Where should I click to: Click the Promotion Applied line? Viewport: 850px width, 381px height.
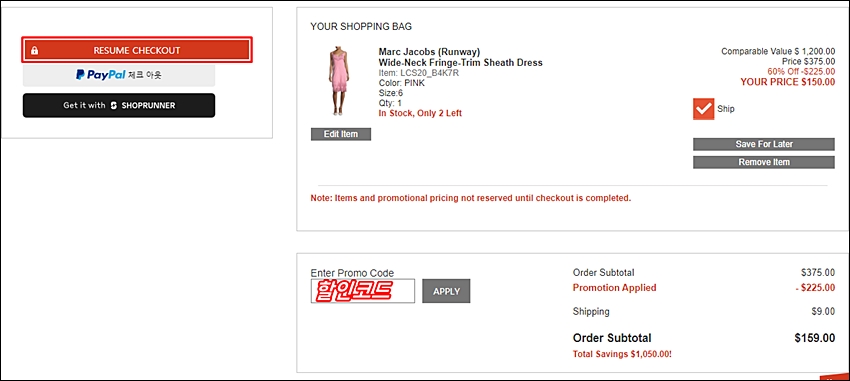coord(704,288)
